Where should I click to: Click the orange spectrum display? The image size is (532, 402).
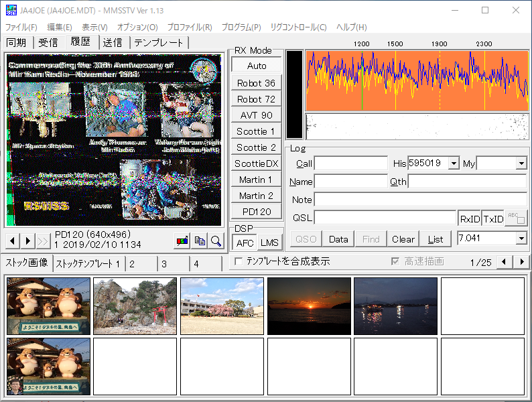(x=417, y=80)
